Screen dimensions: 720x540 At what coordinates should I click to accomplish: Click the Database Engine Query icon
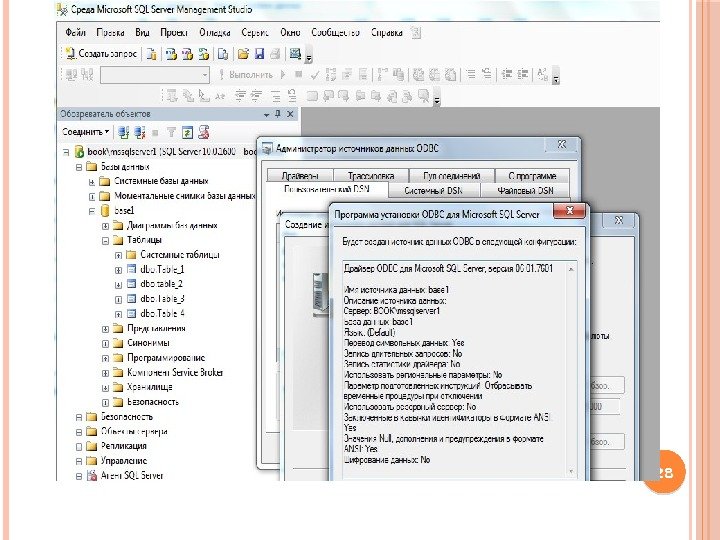[x=152, y=54]
